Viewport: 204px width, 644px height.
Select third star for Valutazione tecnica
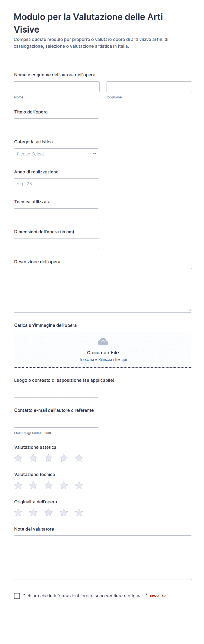[x=48, y=485]
